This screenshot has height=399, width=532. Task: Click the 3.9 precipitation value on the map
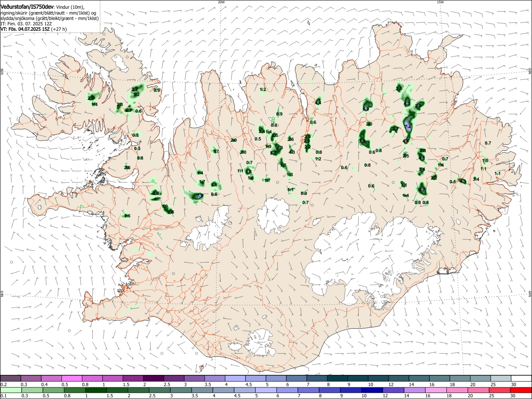[362, 141]
